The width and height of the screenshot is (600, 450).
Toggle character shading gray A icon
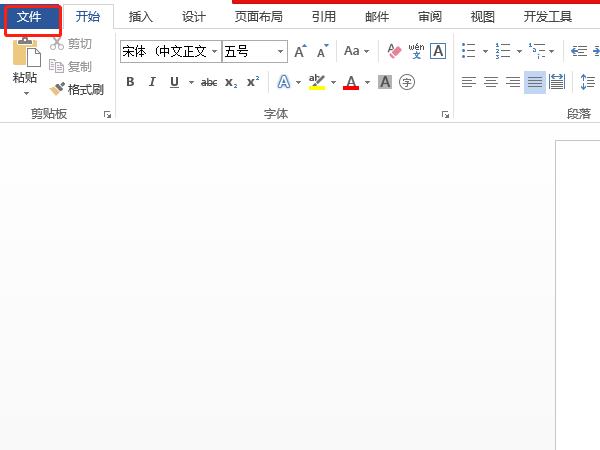[385, 82]
